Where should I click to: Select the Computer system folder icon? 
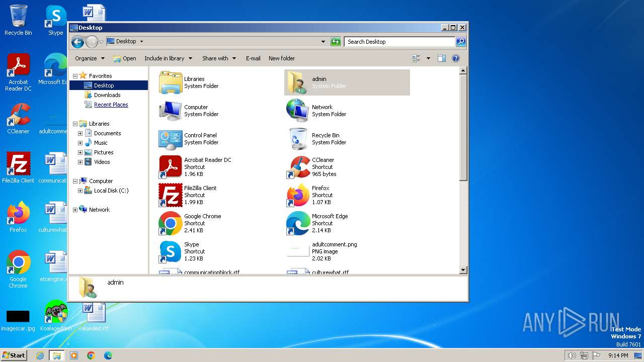click(x=171, y=111)
